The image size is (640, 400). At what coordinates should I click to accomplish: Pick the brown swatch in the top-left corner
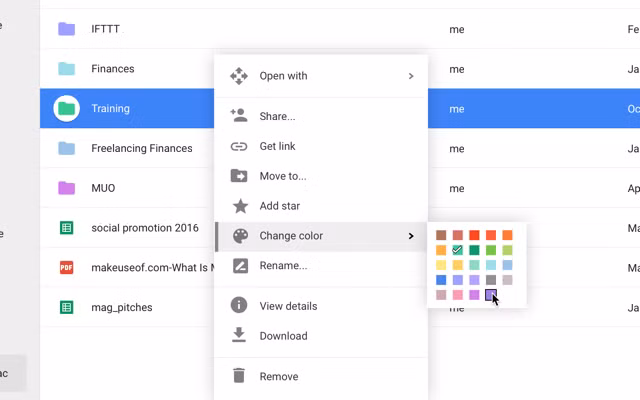[441, 235]
